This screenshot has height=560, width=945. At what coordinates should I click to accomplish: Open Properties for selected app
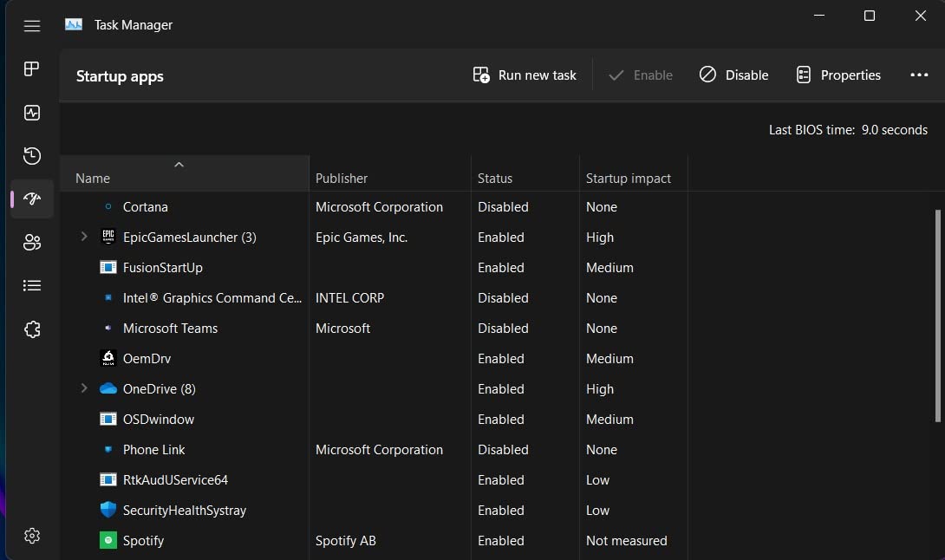[838, 75]
